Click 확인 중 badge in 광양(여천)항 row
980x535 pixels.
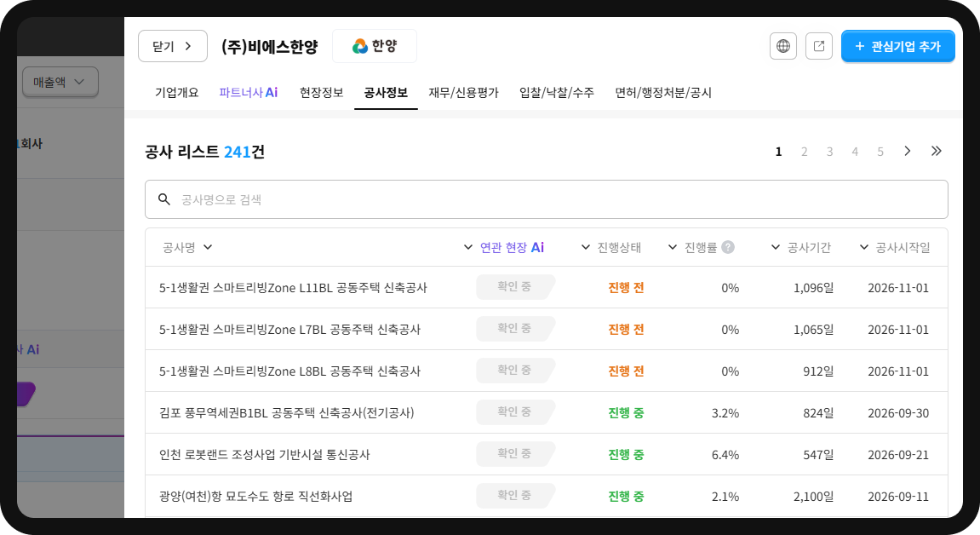[x=515, y=496]
